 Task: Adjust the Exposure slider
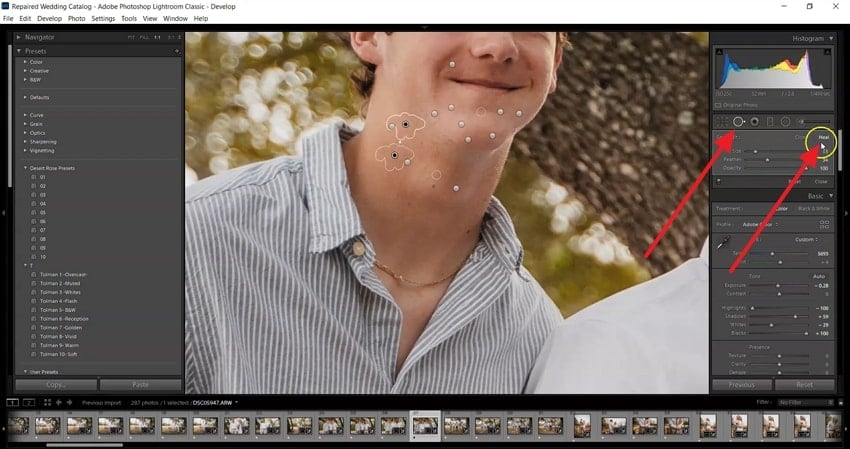778,285
